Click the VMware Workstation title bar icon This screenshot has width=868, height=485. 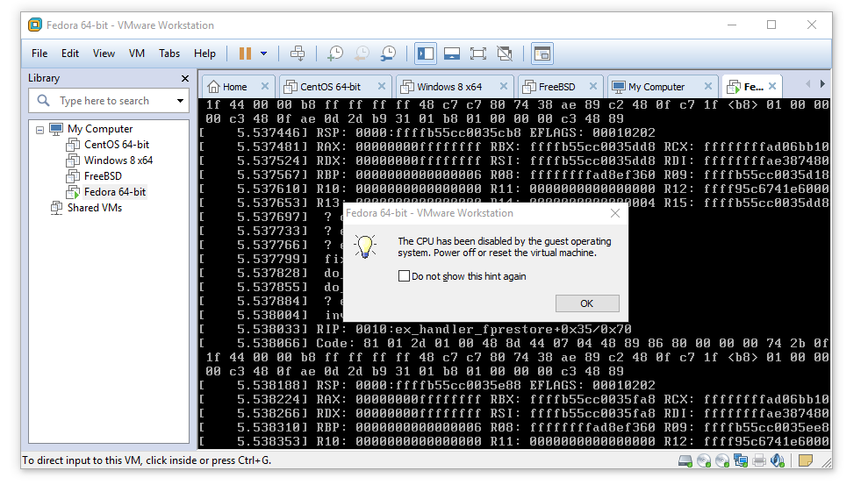click(35, 25)
